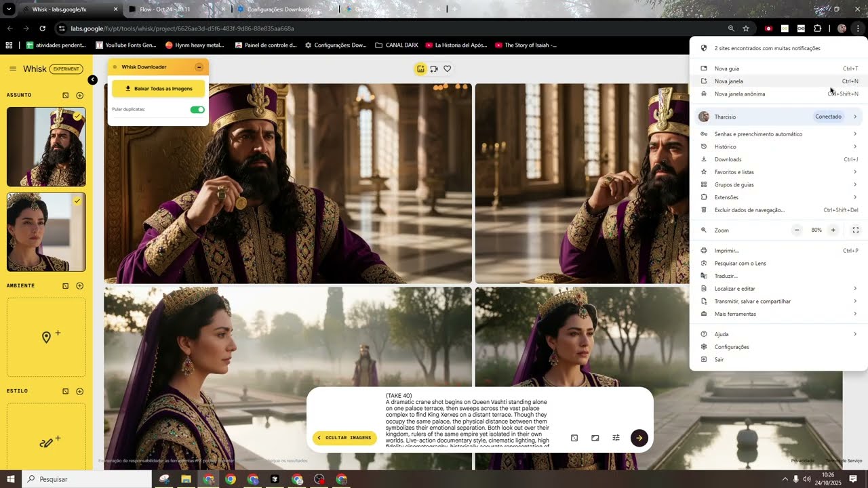Add a new scene with the AMBIENTE plus icon
The width and height of the screenshot is (868, 488).
tap(79, 285)
